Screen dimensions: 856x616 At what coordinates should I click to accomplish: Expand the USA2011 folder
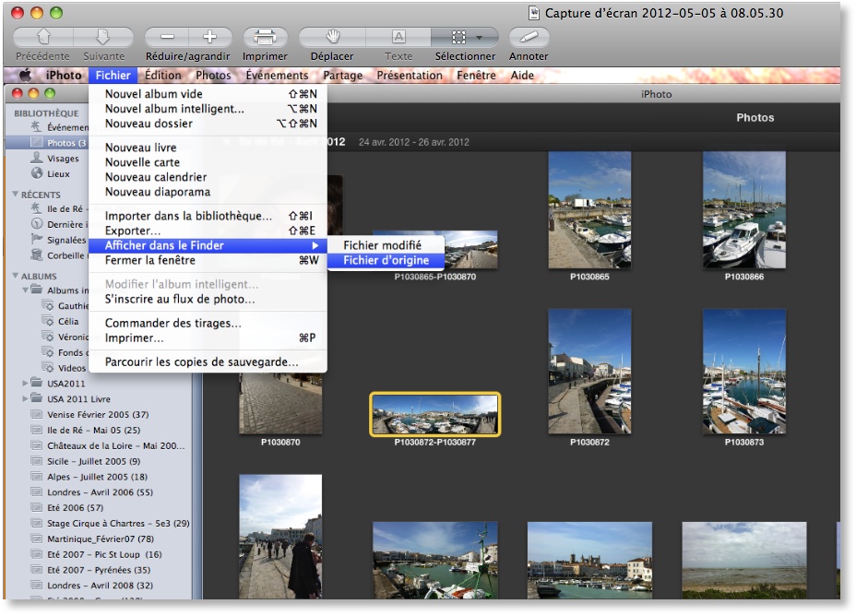point(25,383)
